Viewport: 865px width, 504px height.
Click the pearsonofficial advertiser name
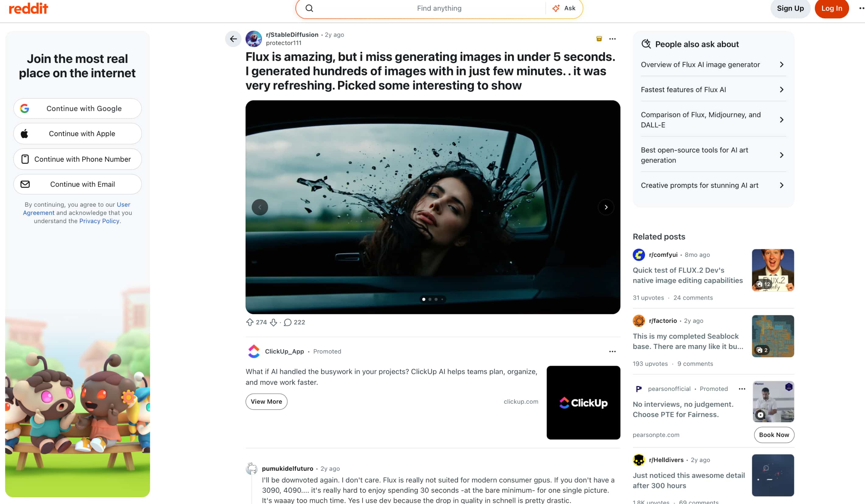(x=669, y=389)
